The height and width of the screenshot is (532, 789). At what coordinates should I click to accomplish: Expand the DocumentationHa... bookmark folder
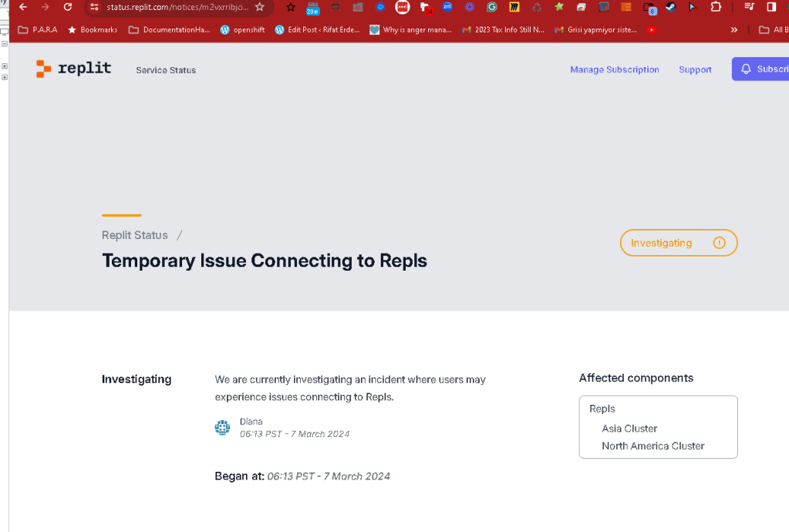(x=169, y=29)
